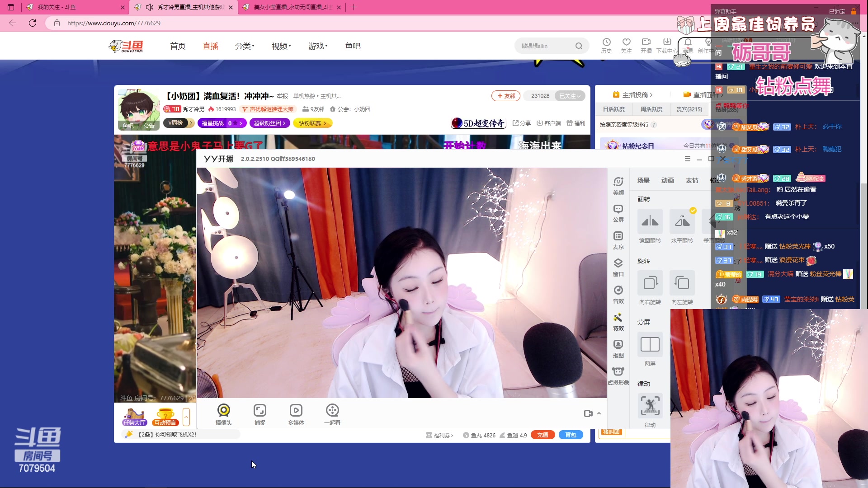Click the 分享 share button
The image size is (868, 488).
click(x=522, y=123)
